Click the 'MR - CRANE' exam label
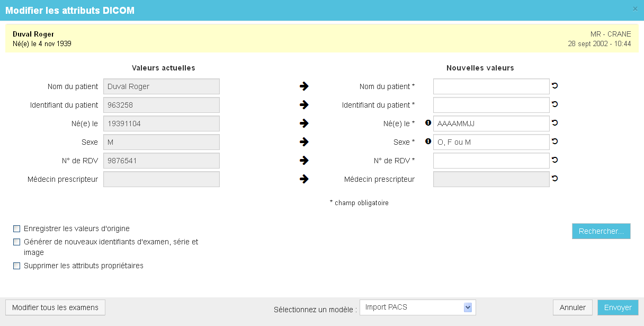Image resolution: width=644 pixels, height=326 pixels. (x=611, y=34)
